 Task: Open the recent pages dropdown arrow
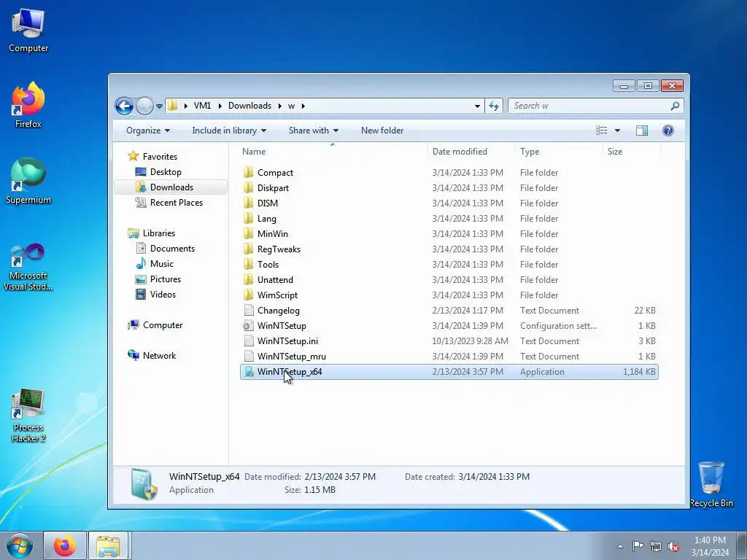coord(159,106)
